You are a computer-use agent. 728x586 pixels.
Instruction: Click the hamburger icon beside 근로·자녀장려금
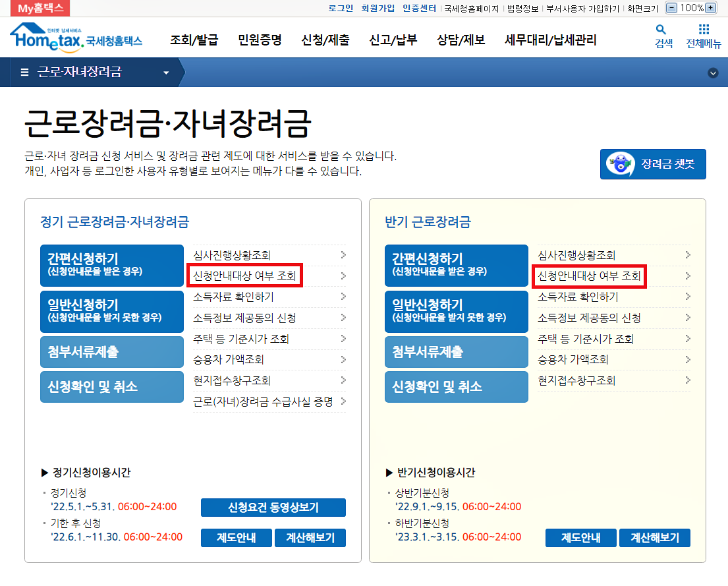pos(24,72)
